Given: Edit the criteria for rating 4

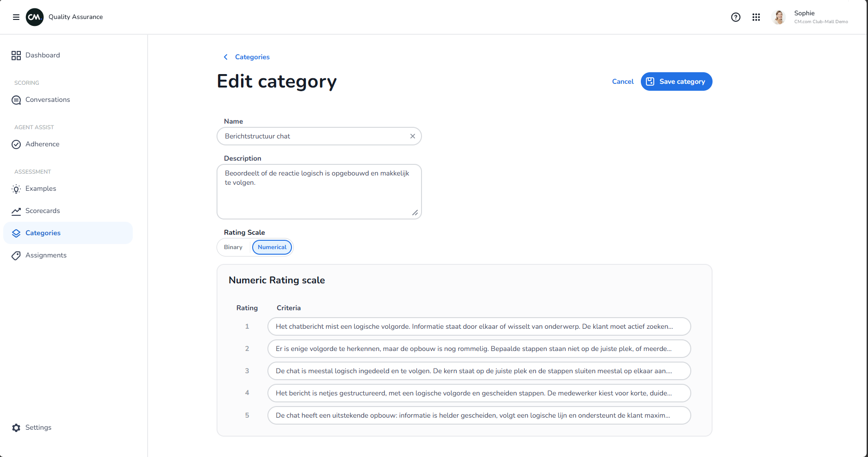Looking at the screenshot, I should [479, 393].
